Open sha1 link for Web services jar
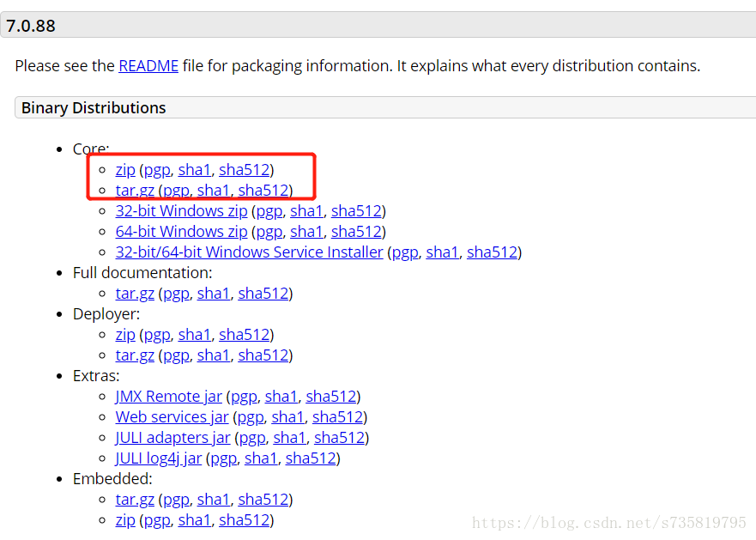The image size is (756, 540). [x=287, y=417]
